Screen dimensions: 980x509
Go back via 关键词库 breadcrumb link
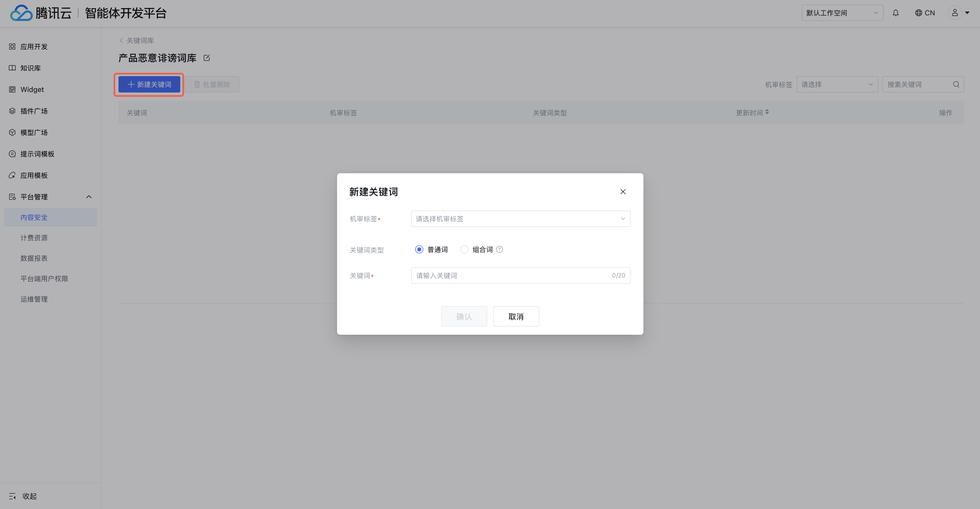[x=137, y=40]
